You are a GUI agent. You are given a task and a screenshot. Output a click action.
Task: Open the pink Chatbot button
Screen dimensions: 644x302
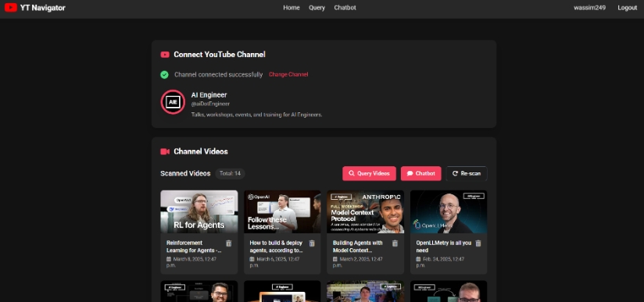[421, 173]
